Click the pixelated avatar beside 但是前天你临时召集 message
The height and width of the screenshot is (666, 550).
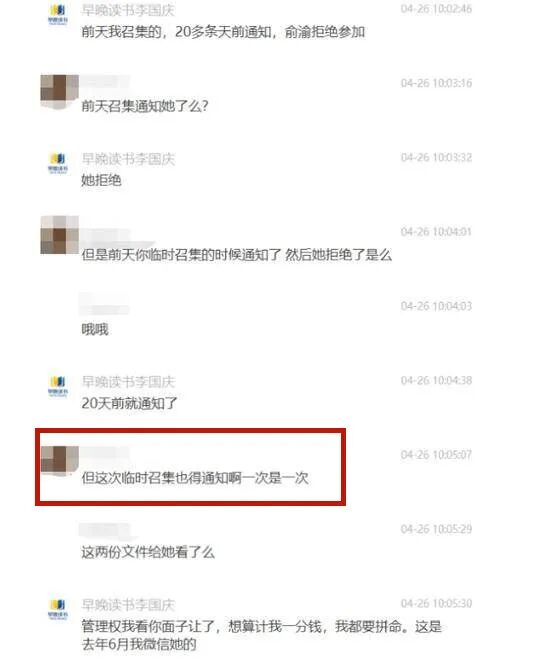[59, 234]
